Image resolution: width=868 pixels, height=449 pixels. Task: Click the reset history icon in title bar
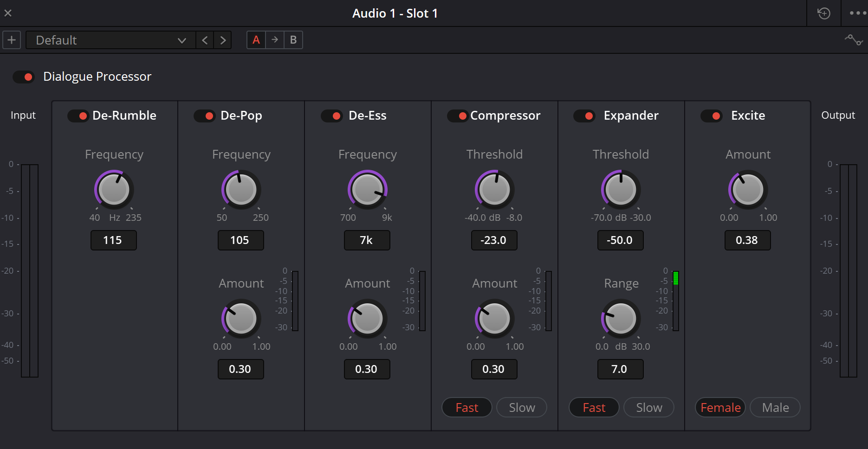coord(824,13)
